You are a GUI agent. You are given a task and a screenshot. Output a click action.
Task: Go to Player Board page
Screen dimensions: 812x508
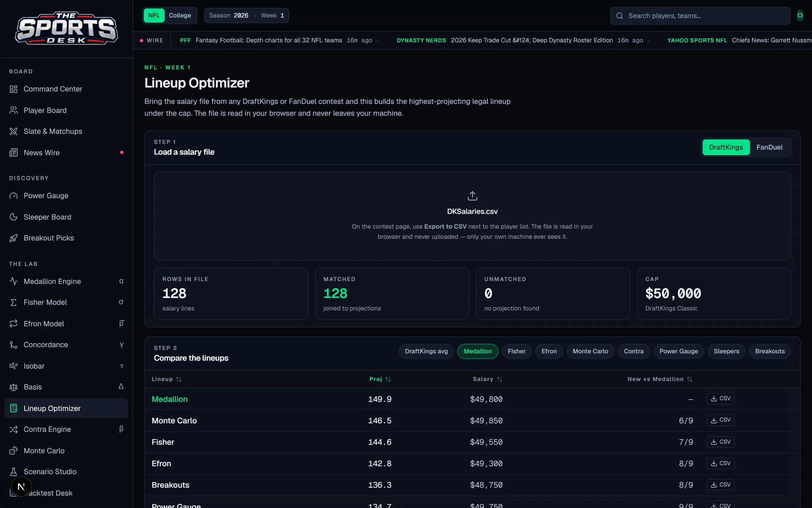(x=66, y=110)
